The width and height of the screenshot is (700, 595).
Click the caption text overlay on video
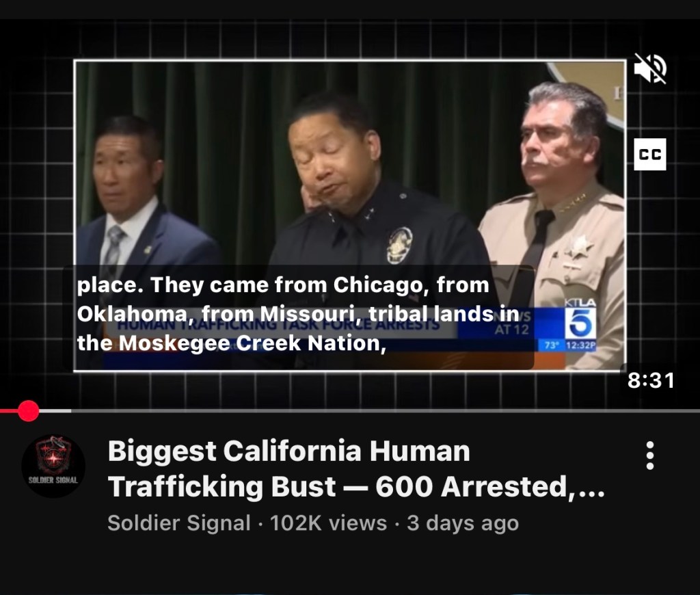click(298, 315)
